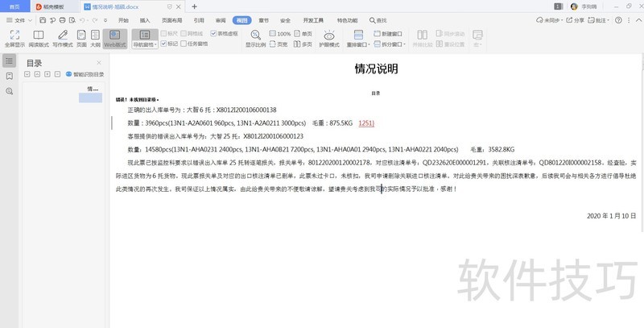
Task: Expand the quick access toolbar customize arrow
Action: click(105, 20)
